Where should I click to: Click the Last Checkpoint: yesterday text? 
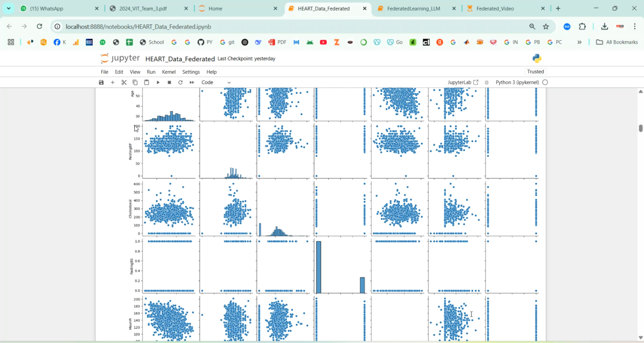point(246,59)
